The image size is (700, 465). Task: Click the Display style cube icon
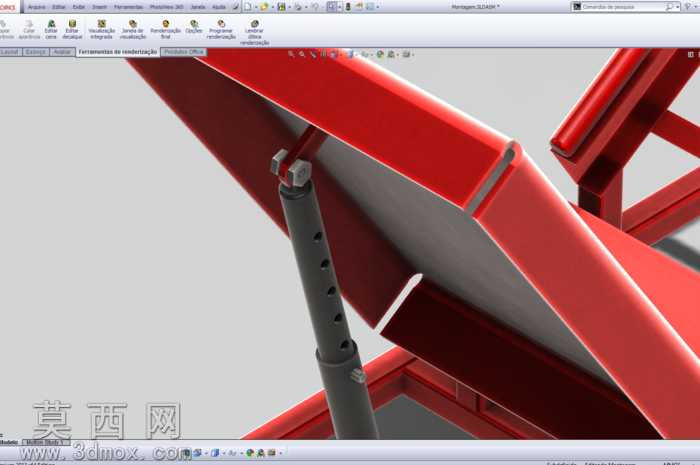(350, 54)
